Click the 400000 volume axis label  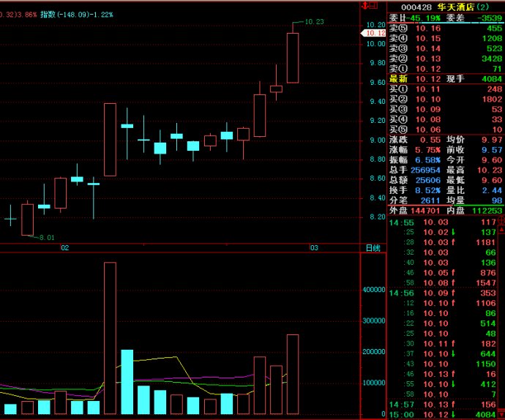(373, 290)
